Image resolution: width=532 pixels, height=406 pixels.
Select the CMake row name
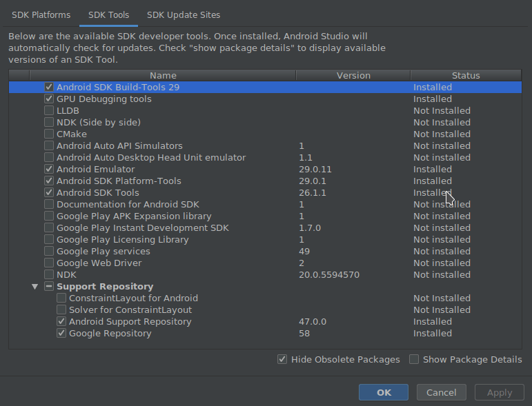72,134
